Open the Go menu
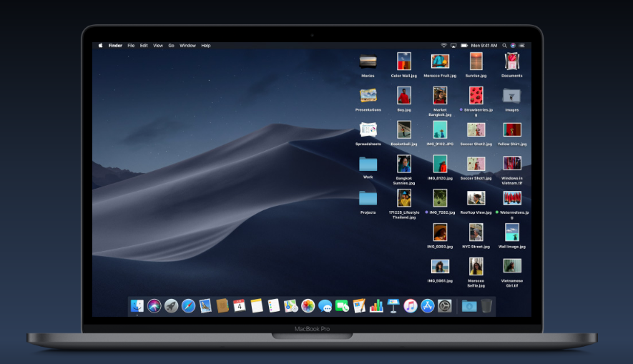The height and width of the screenshot is (364, 633). (x=171, y=46)
